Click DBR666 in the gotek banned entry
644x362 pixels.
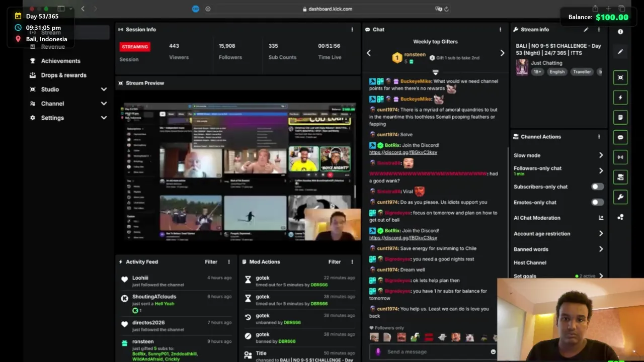(x=287, y=341)
